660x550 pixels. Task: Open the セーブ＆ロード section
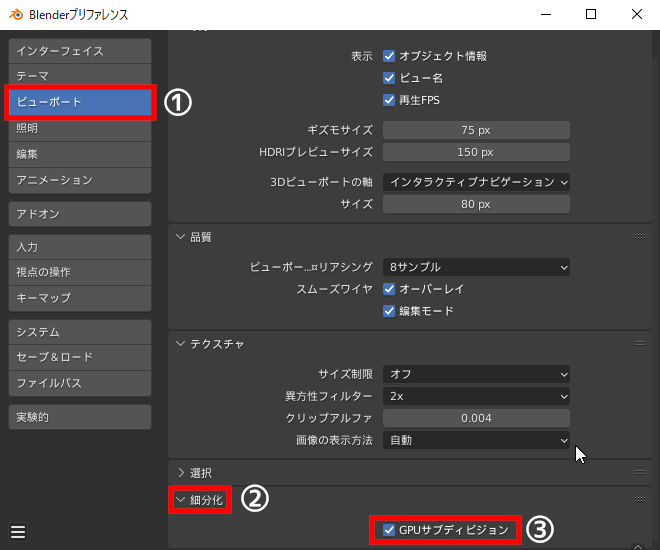coord(80,357)
